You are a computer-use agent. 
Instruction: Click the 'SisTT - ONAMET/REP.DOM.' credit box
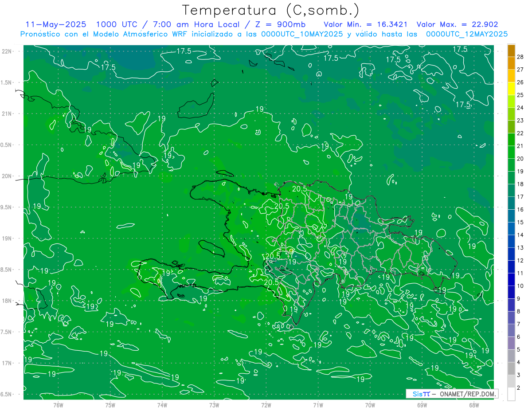(x=452, y=394)
